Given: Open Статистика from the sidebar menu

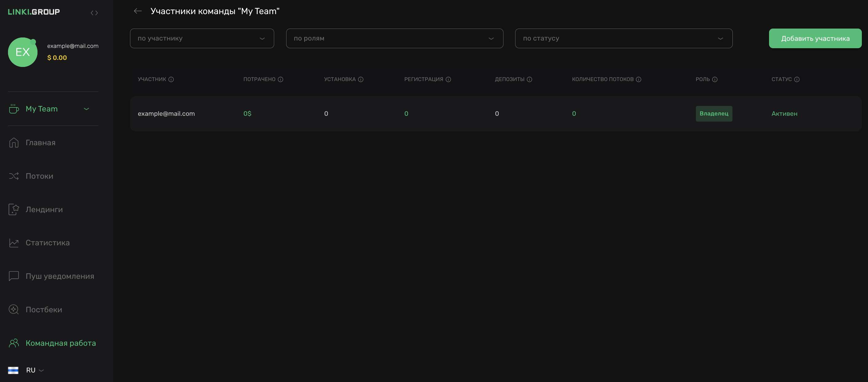Looking at the screenshot, I should [48, 243].
